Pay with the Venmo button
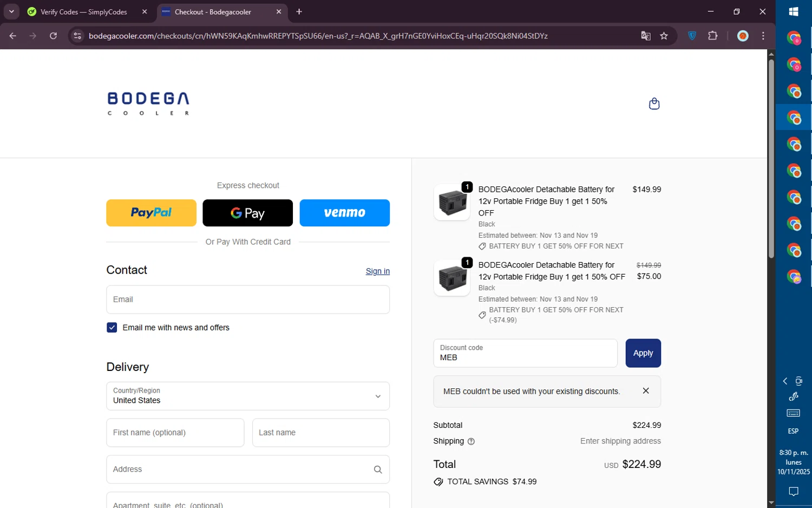Viewport: 812px width, 508px height. coord(344,213)
